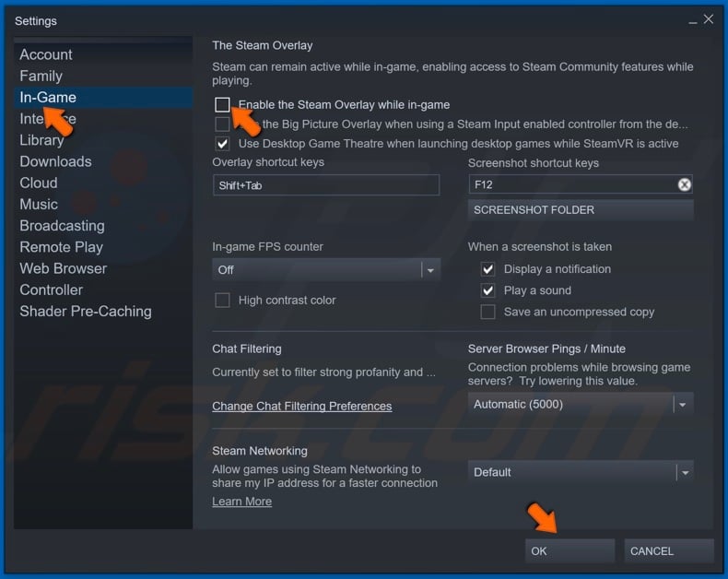
Task: Switch to Music settings
Action: click(x=103, y=205)
